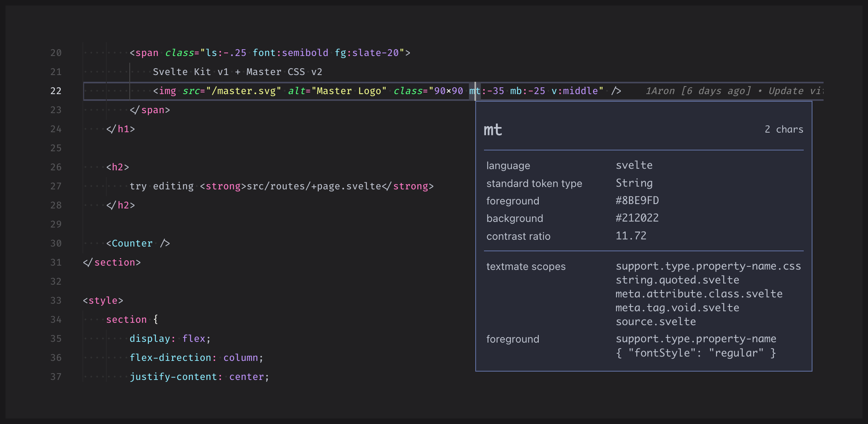The height and width of the screenshot is (424, 868).
Task: Click the "2 chars" label
Action: [784, 129]
